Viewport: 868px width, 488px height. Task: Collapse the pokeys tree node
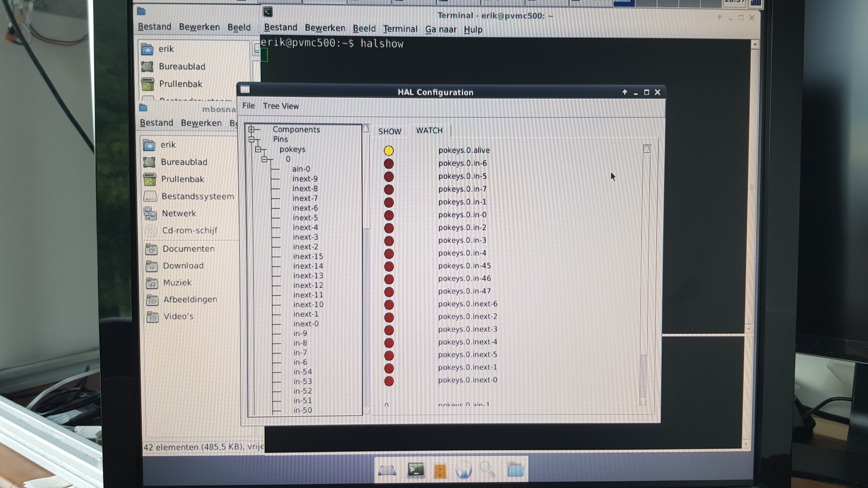258,149
